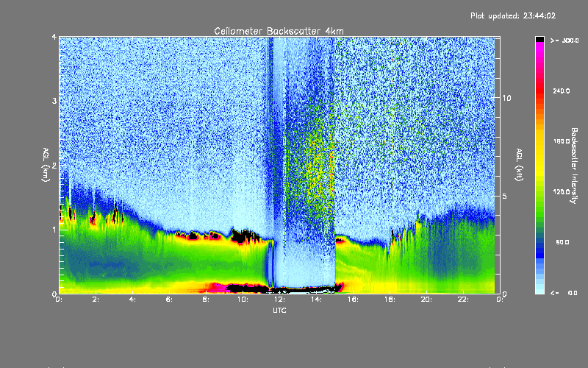Viewport: 588px width, 368px height.
Task: Click the '18:' UTC hour tick
Action: tap(390, 300)
